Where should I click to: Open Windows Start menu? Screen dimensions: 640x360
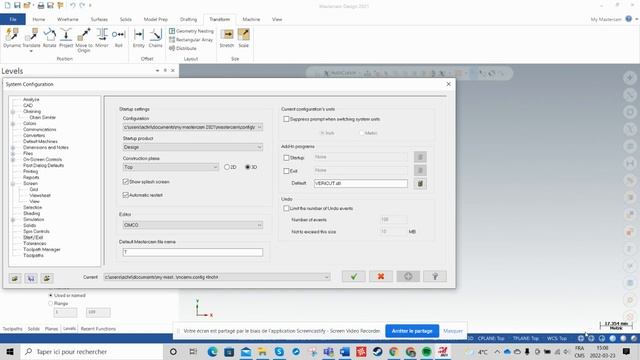point(9,351)
